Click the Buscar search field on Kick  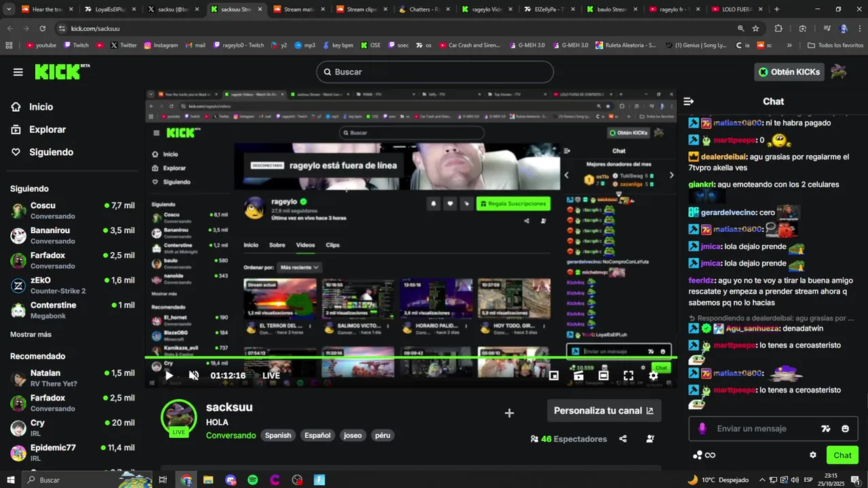click(x=435, y=72)
